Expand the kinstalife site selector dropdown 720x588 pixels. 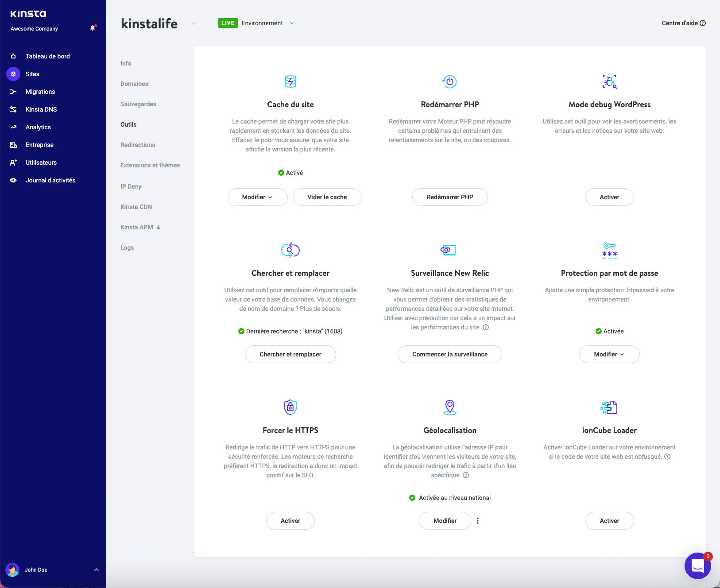(194, 23)
